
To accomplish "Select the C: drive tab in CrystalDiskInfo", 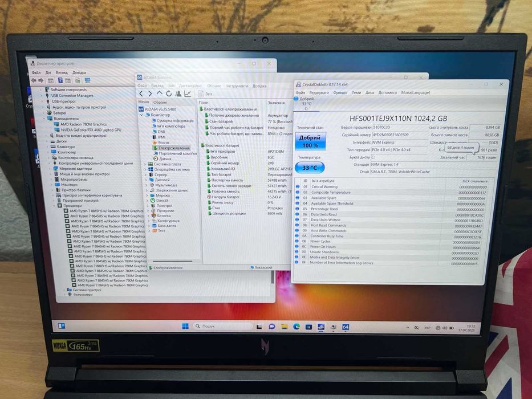I will 306,104.
